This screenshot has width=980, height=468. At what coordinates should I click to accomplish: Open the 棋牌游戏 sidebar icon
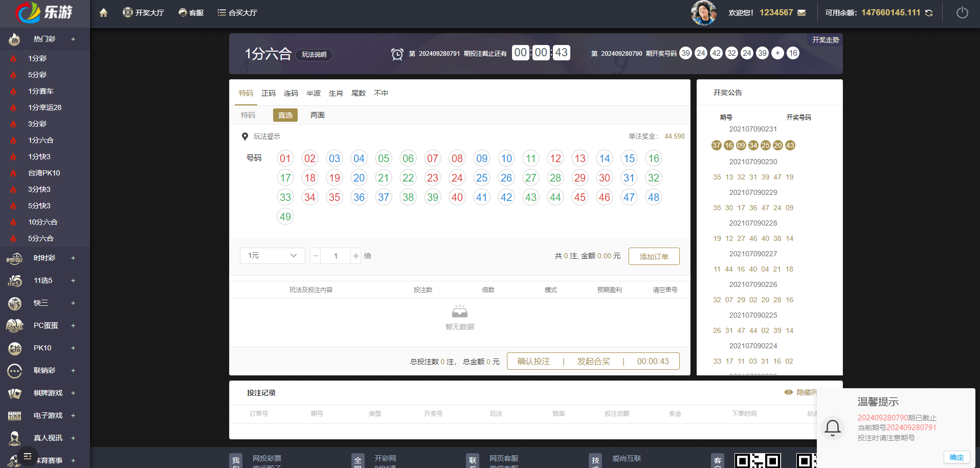(x=14, y=393)
